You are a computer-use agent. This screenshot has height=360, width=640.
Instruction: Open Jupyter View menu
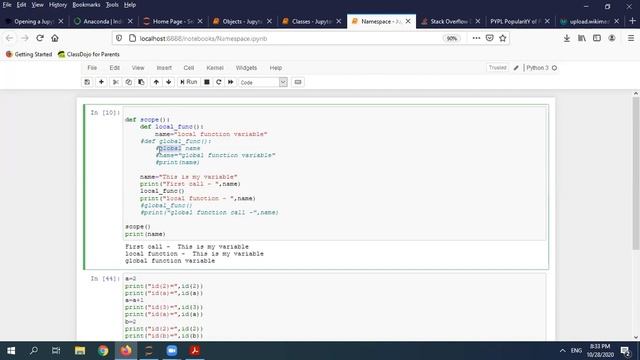(138, 68)
